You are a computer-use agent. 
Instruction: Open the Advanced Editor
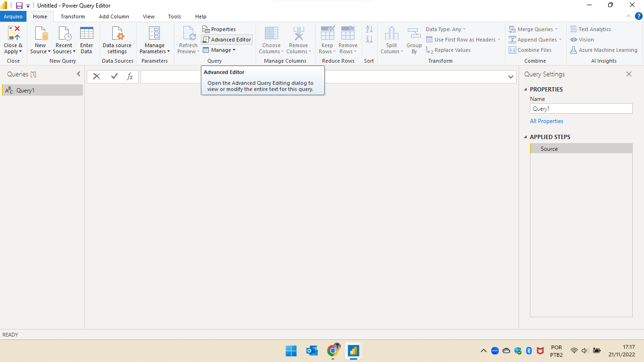(227, 40)
